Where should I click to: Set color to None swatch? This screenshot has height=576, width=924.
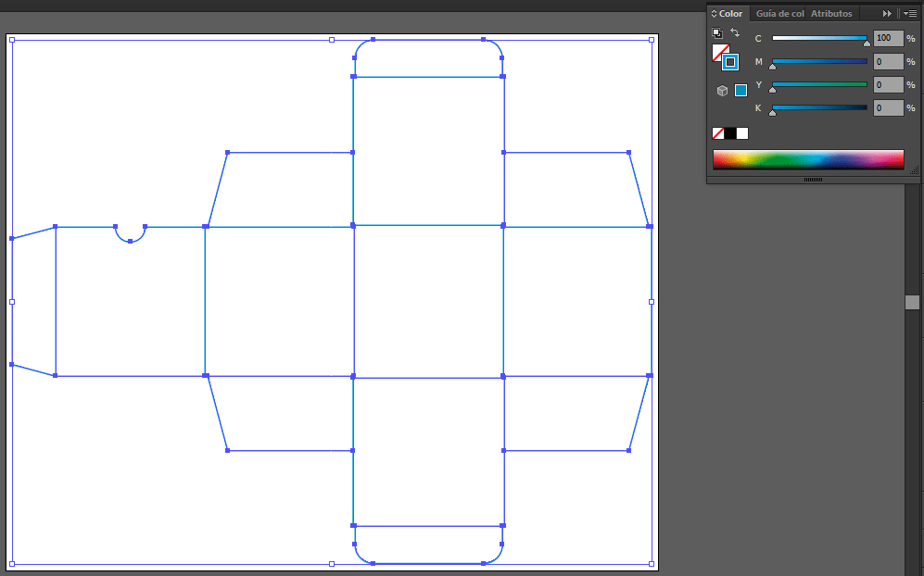(717, 133)
